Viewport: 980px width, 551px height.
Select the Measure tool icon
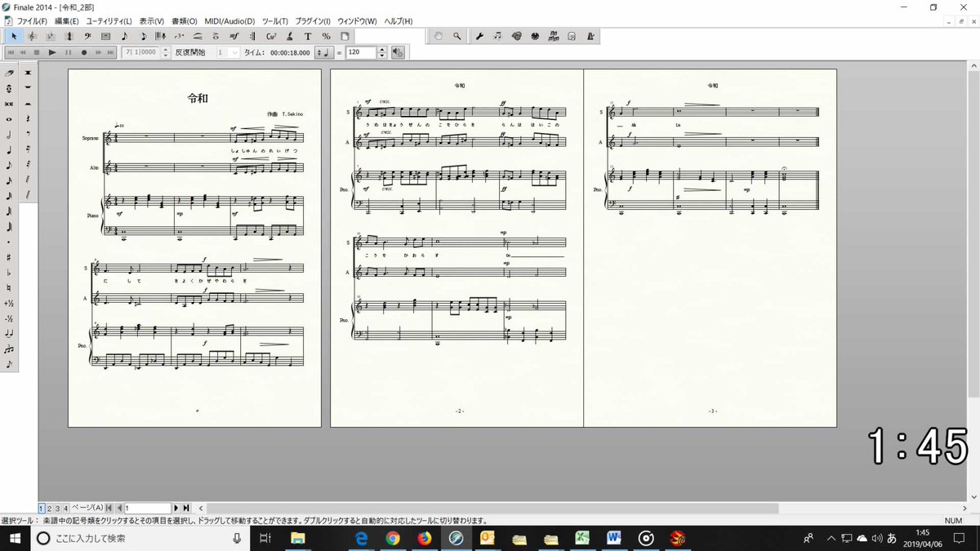106,36
